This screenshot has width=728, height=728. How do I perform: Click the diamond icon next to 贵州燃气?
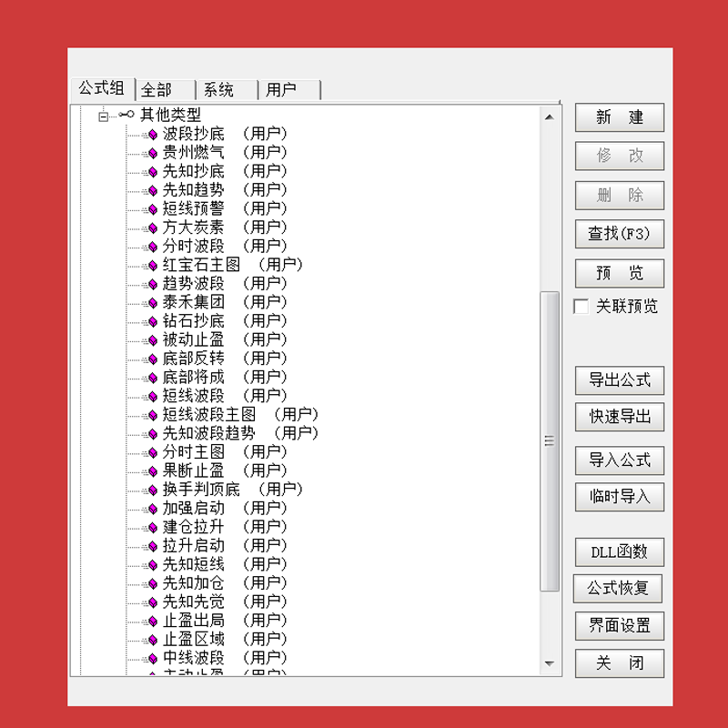(x=152, y=153)
